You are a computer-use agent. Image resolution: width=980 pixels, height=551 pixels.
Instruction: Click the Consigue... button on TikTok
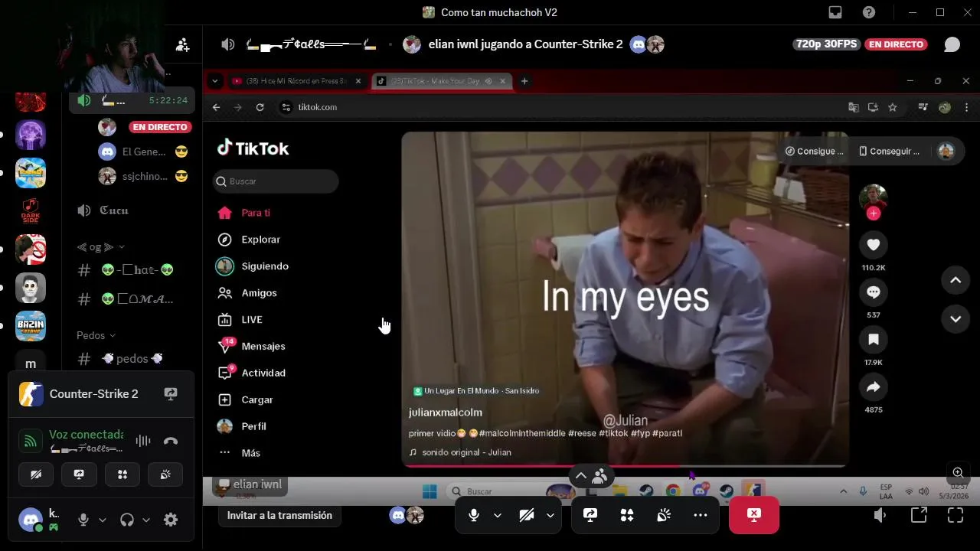coord(815,152)
